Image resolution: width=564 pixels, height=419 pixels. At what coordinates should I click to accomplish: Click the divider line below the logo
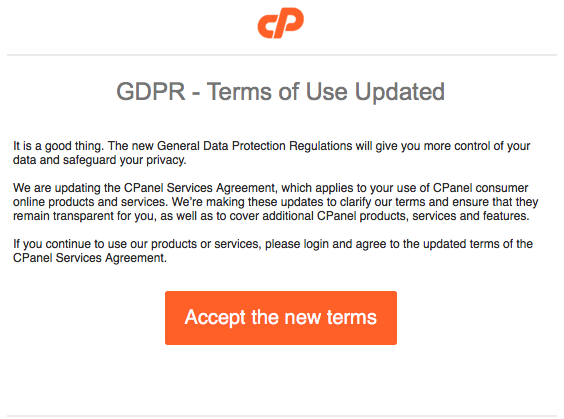(x=282, y=55)
